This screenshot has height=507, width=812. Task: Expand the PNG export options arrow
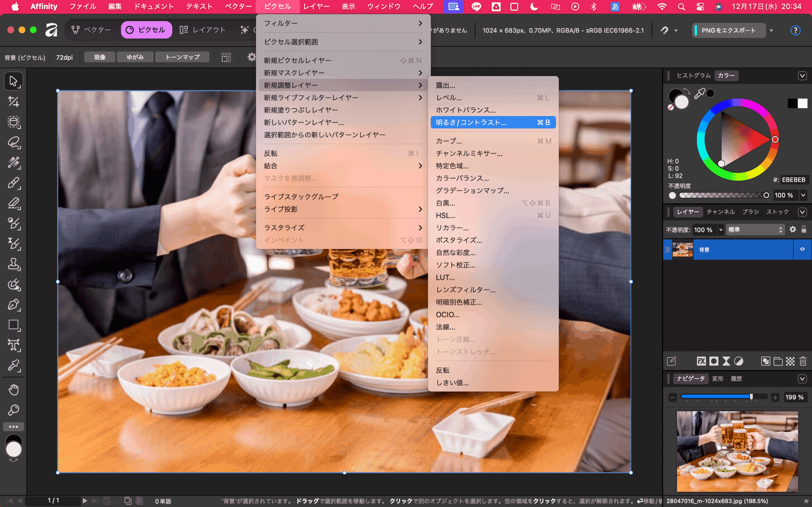pos(771,30)
